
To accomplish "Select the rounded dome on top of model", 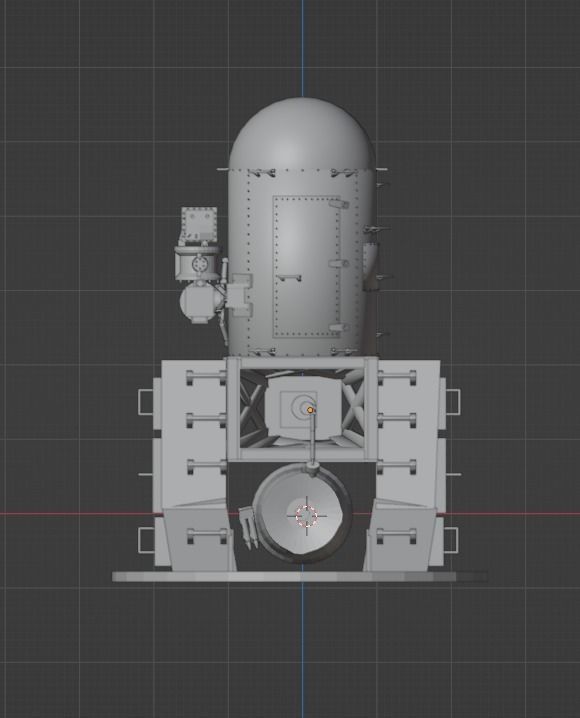I will pos(302,133).
